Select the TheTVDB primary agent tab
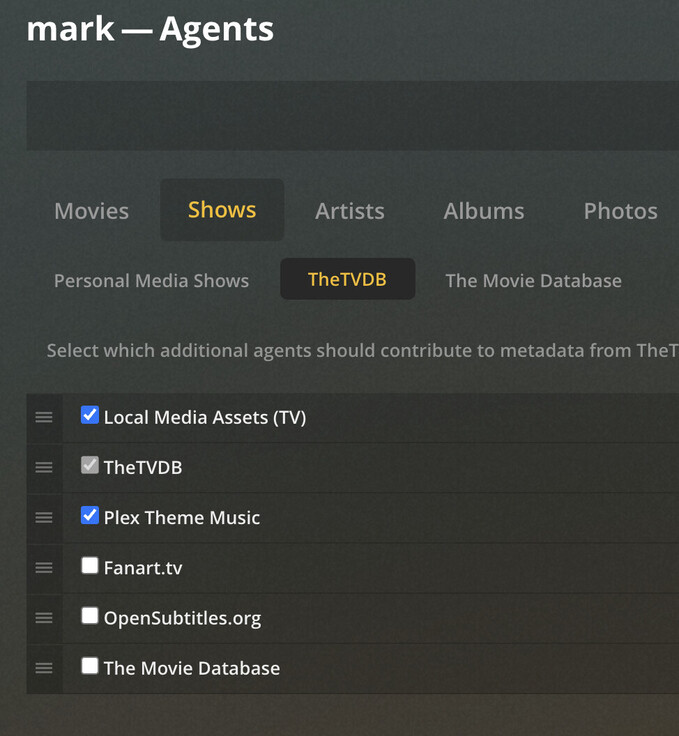This screenshot has height=736, width=679. [x=347, y=279]
